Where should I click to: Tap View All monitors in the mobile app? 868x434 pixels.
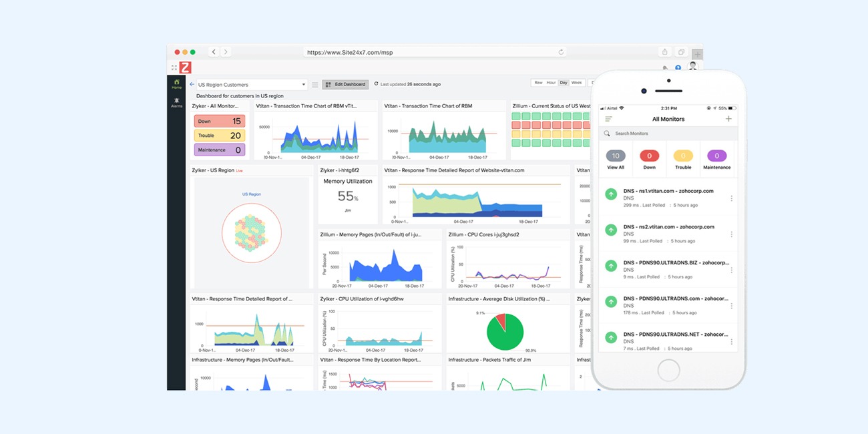coord(616,160)
